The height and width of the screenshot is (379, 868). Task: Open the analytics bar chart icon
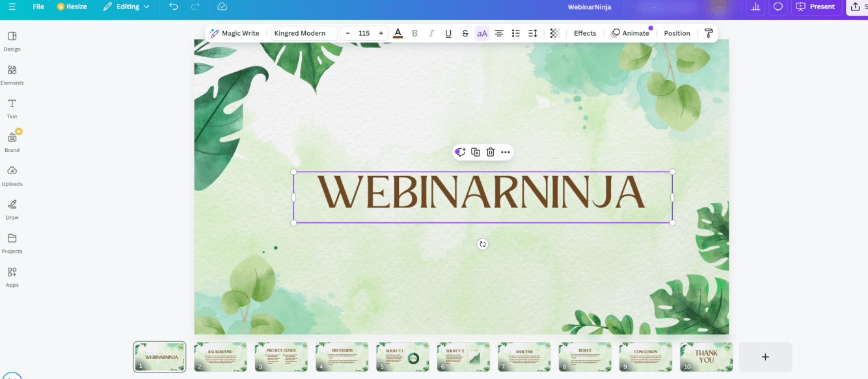(755, 7)
